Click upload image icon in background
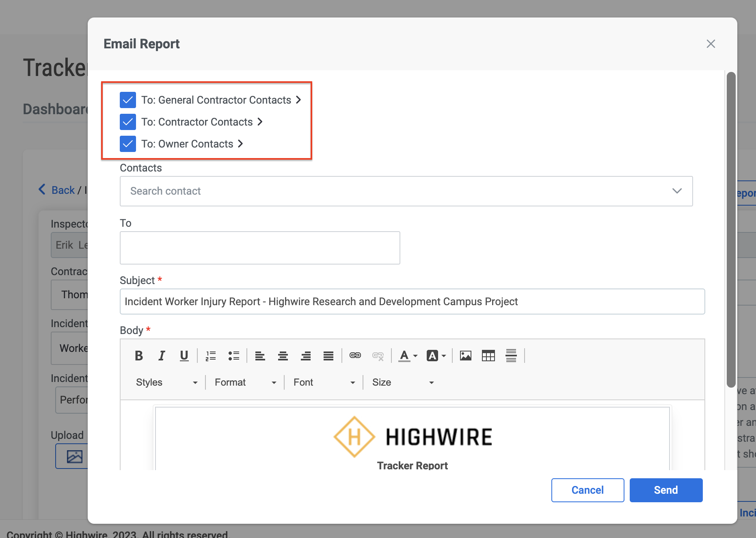This screenshot has height=538, width=756. tap(75, 456)
